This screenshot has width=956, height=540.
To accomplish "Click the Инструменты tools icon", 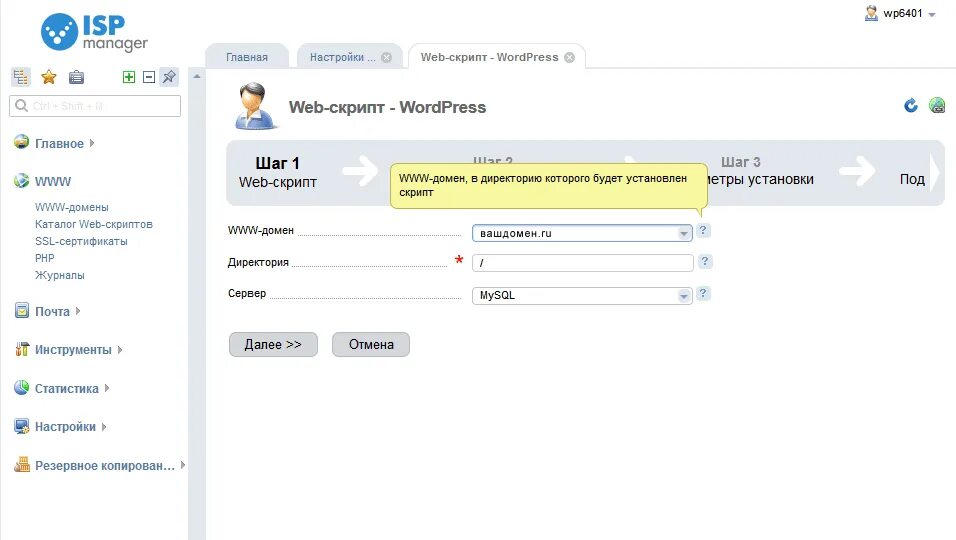I will click(x=22, y=349).
